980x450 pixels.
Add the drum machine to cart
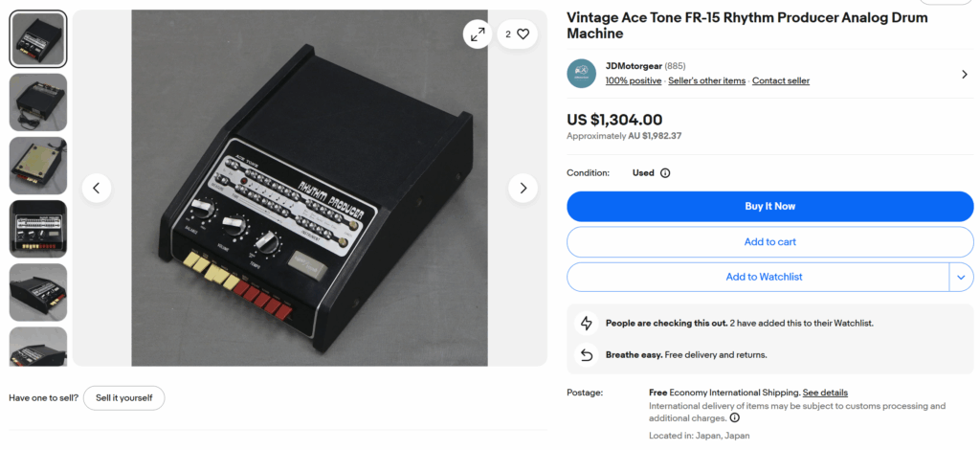coord(769,241)
